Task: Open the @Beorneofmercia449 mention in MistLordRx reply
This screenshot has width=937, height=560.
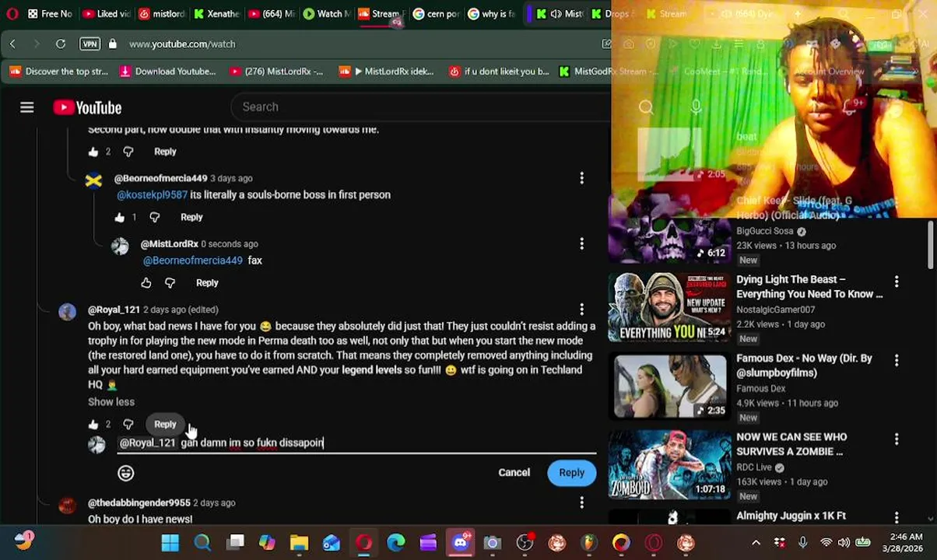Action: point(192,261)
